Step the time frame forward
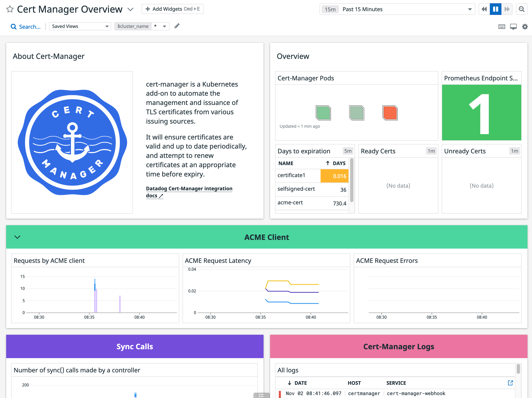Image resolution: width=532 pixels, height=398 pixels. point(507,9)
